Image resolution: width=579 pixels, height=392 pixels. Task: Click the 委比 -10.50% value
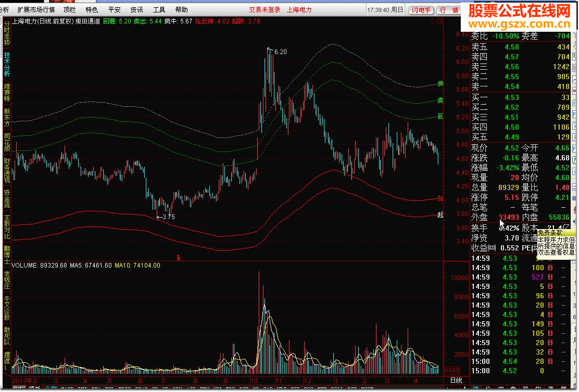506,36
